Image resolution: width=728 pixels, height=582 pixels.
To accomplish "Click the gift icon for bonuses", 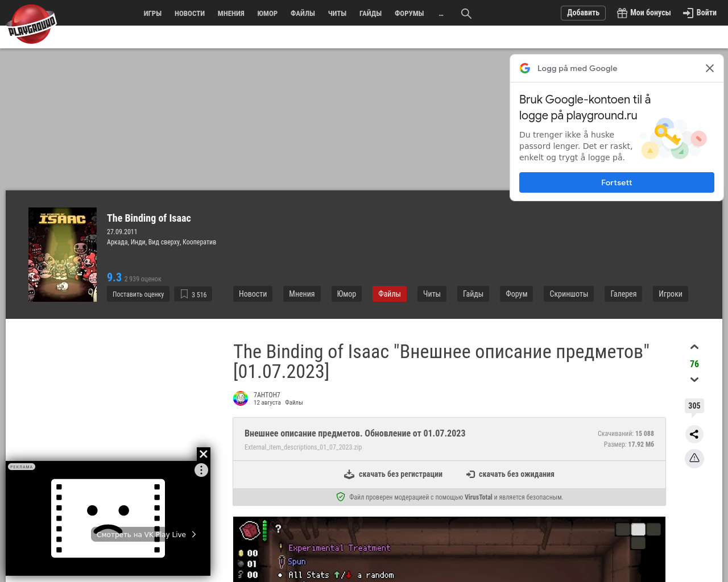I will coord(622,13).
